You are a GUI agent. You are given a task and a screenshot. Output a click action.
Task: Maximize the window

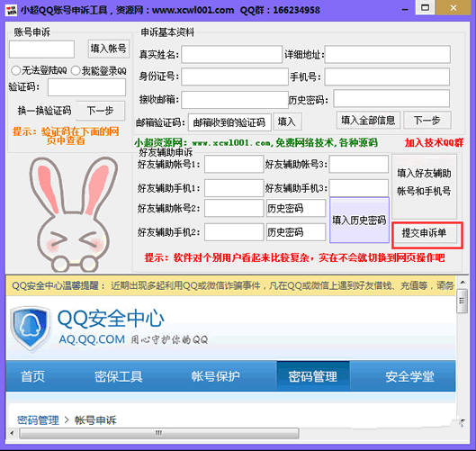pos(425,7)
